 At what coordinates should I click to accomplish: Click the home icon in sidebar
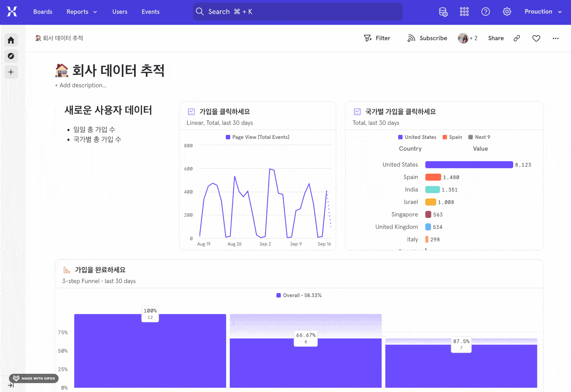[x=11, y=40]
